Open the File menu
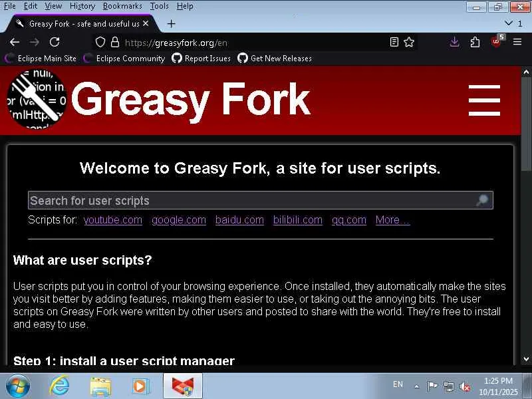Viewport: 532px width, 399px height. point(10,6)
